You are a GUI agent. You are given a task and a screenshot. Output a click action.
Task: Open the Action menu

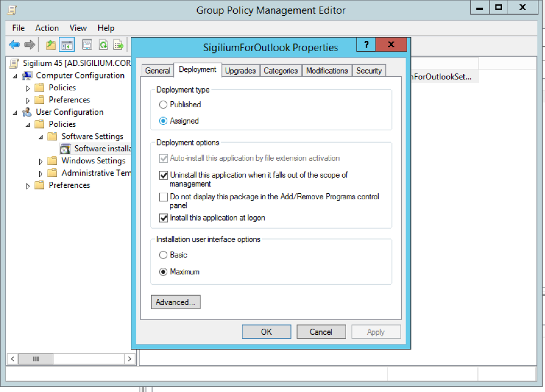(47, 28)
